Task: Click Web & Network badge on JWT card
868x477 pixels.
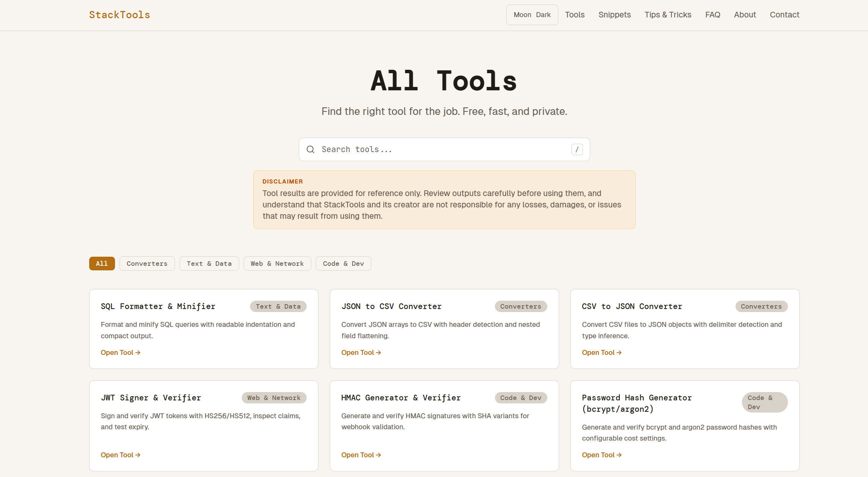Action: (274, 398)
